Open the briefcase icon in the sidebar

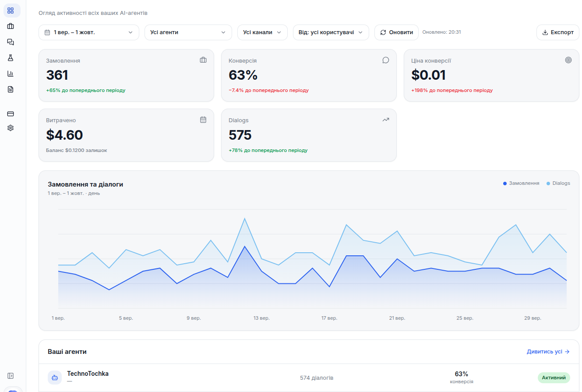[11, 26]
